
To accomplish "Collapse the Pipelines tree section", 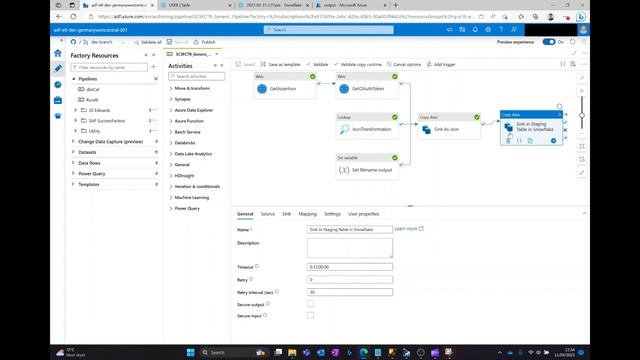I will 74,79.
